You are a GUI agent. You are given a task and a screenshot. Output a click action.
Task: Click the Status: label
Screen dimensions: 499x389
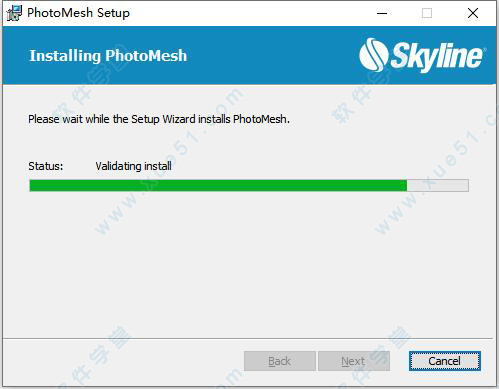pos(46,166)
